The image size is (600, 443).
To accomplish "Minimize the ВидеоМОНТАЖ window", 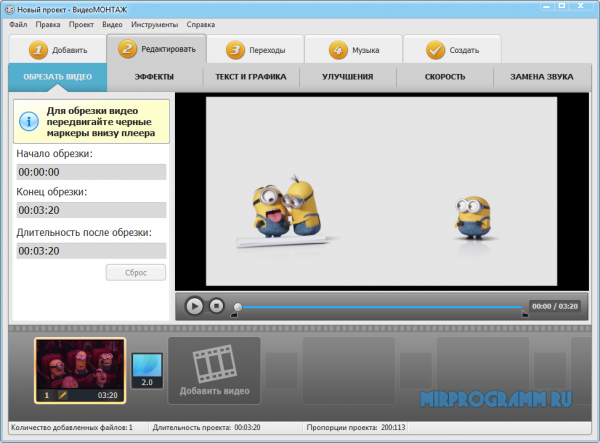I will tap(546, 6).
